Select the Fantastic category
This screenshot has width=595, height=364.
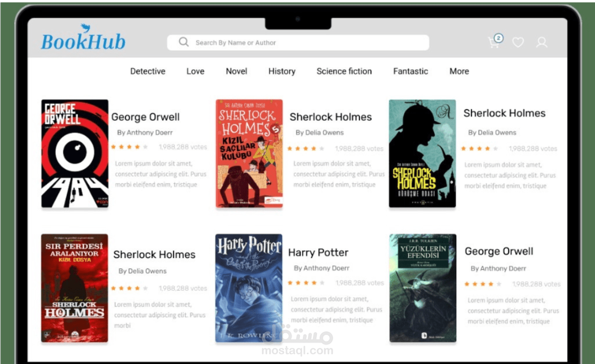click(x=410, y=71)
